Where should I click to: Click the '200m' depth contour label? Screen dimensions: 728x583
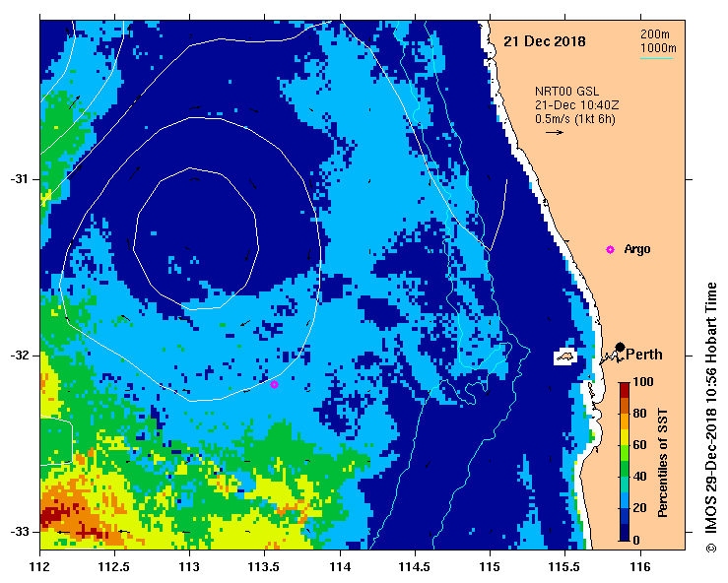click(x=655, y=33)
